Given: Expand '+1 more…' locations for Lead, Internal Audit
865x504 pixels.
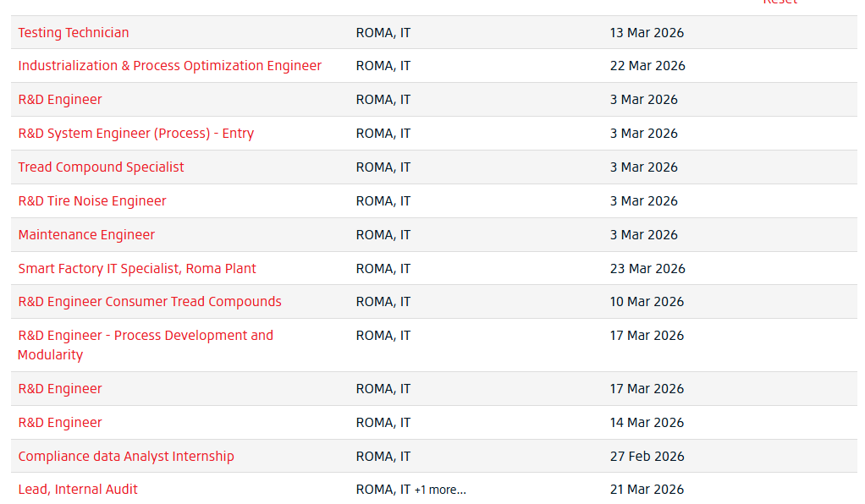Looking at the screenshot, I should click(440, 490).
